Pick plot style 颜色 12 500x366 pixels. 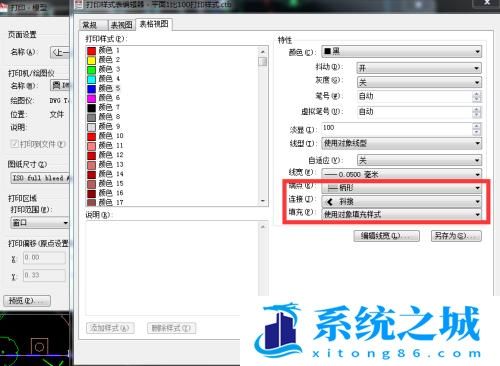tap(106, 155)
